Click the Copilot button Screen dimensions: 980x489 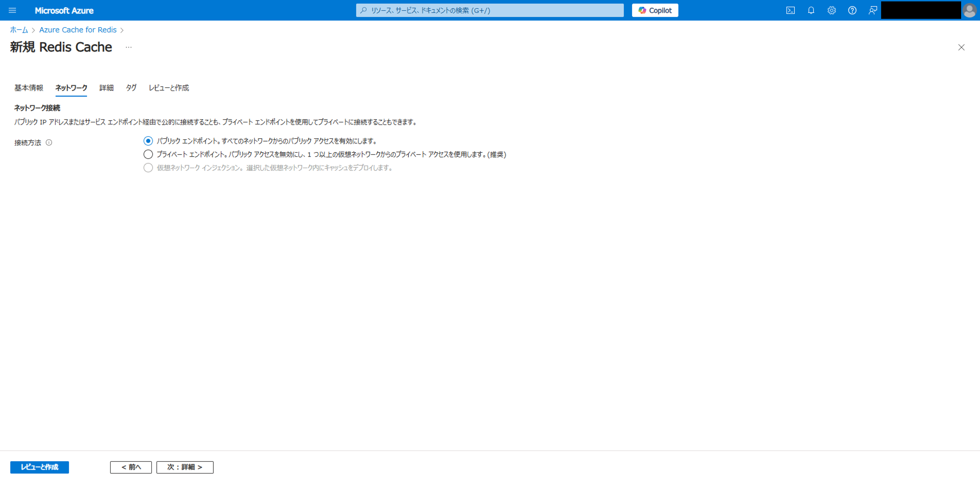[655, 10]
